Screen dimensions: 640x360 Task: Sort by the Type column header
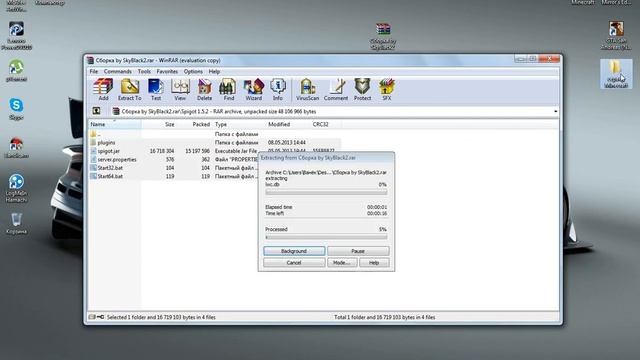pyautogui.click(x=239, y=124)
